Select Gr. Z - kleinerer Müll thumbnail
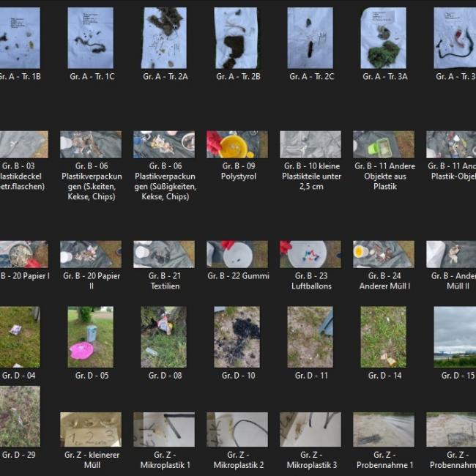Image resolution: width=476 pixels, height=476 pixels. tap(91, 429)
